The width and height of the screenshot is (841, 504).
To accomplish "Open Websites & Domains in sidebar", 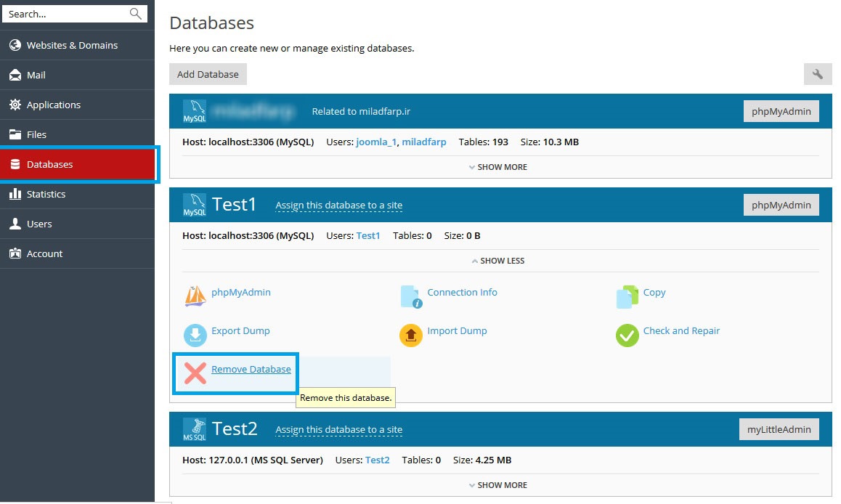I will (x=72, y=45).
